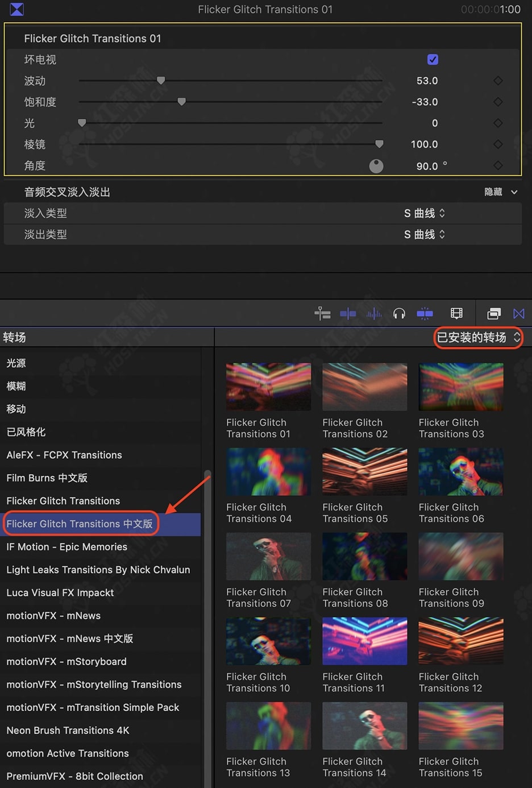Click Flicker Glitch Transitions 09 thumbnail
Image resolution: width=532 pixels, height=788 pixels.
[461, 556]
